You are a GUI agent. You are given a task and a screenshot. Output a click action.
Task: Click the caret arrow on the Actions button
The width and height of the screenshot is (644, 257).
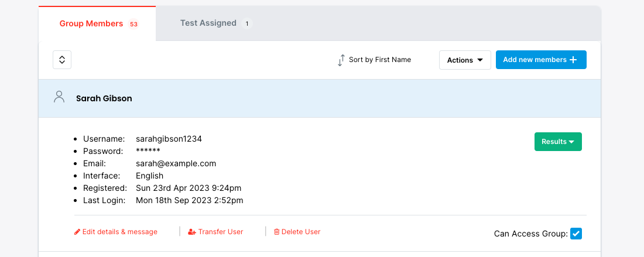pyautogui.click(x=480, y=60)
